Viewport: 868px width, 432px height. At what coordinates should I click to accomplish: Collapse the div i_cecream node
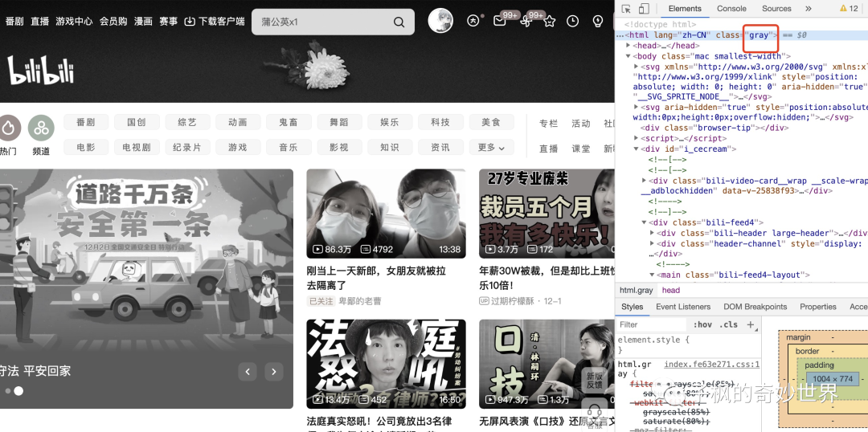[636, 149]
